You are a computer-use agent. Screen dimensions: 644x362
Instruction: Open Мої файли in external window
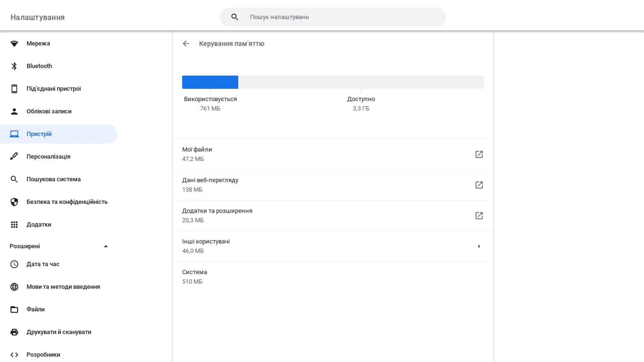tap(479, 154)
